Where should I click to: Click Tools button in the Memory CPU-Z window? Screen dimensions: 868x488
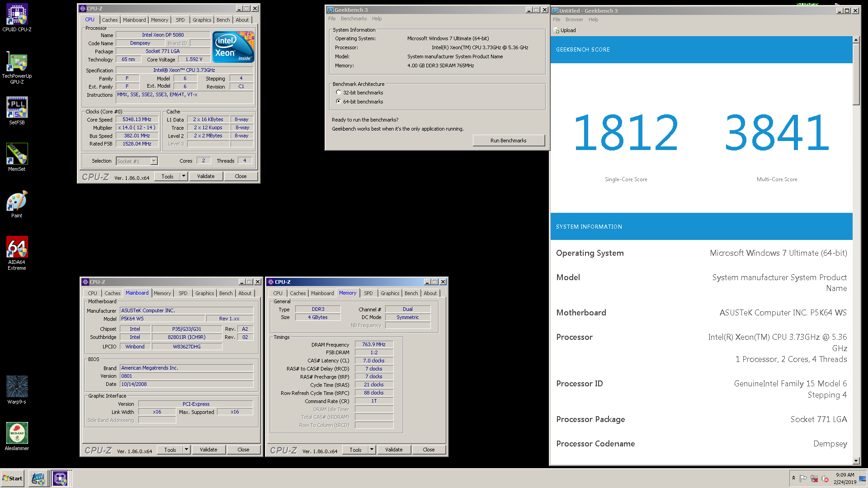pos(355,450)
